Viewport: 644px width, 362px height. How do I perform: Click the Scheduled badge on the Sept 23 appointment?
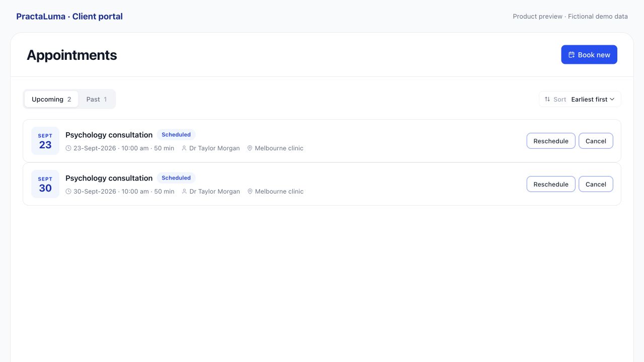click(176, 135)
